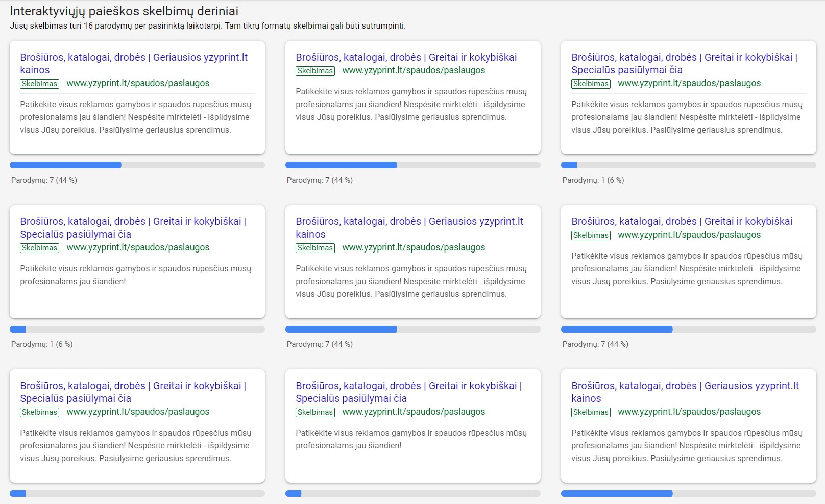825x504 pixels.
Task: Open 'Geriausios yzyprint.lt kainos' headline lacking impressions label
Action: [x=685, y=392]
